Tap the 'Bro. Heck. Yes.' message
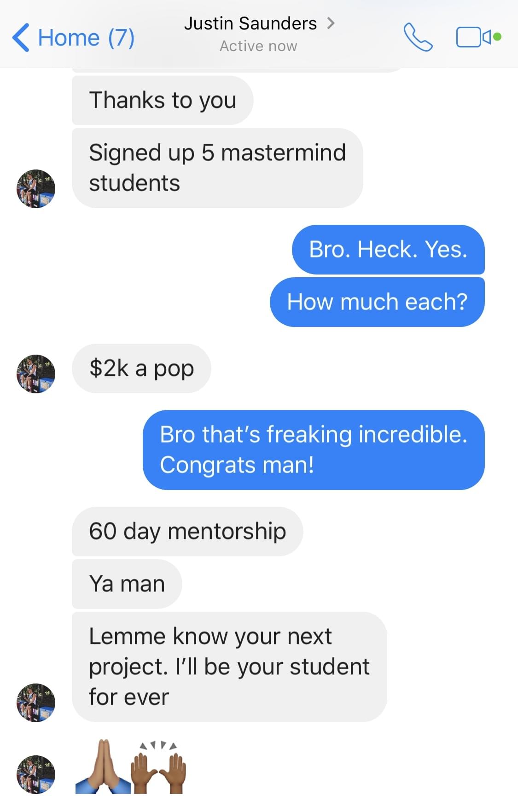 pyautogui.click(x=388, y=249)
